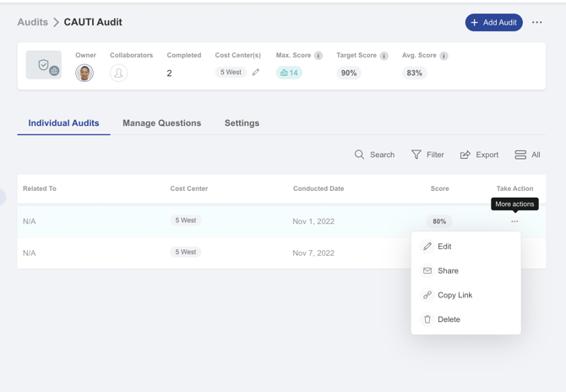
Task: Expand the All view selector
Action: 527,155
